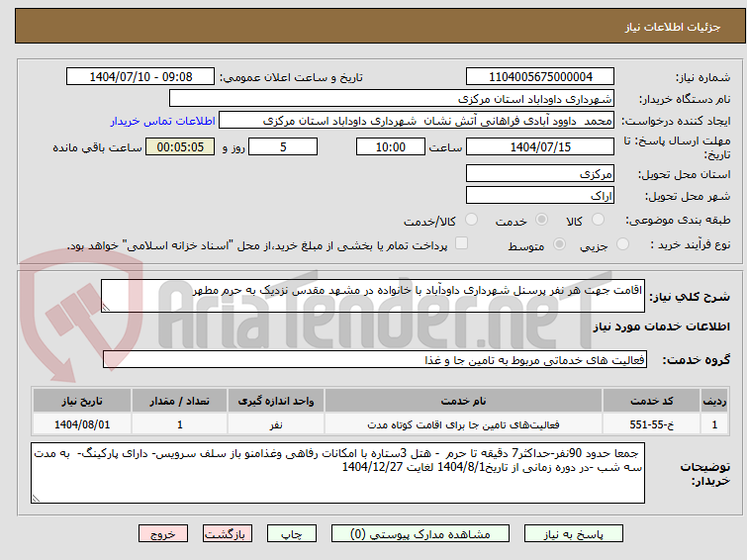
Task: Click the نام خدمت column header
Action: 464,401
